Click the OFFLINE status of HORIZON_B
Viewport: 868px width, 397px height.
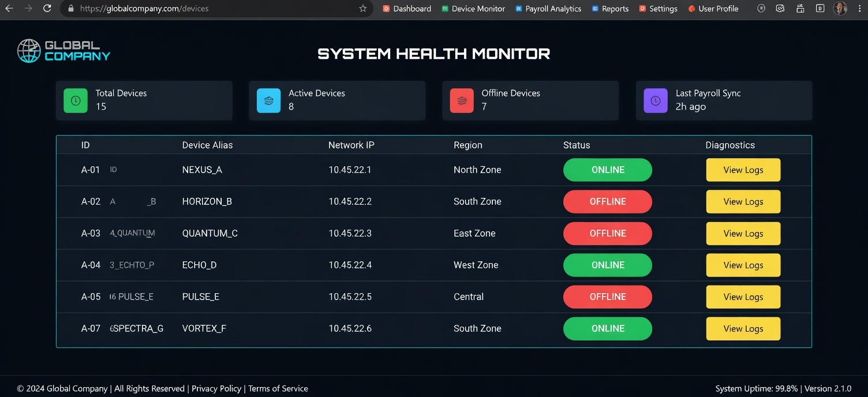(x=608, y=201)
